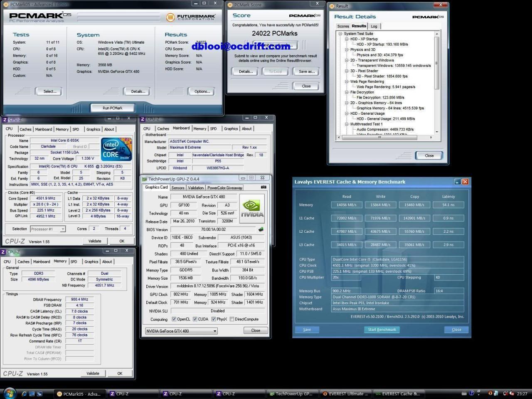The width and height of the screenshot is (532, 399).
Task: Click the Intel Core i5 badge in CPU-Z
Action: pos(116,149)
